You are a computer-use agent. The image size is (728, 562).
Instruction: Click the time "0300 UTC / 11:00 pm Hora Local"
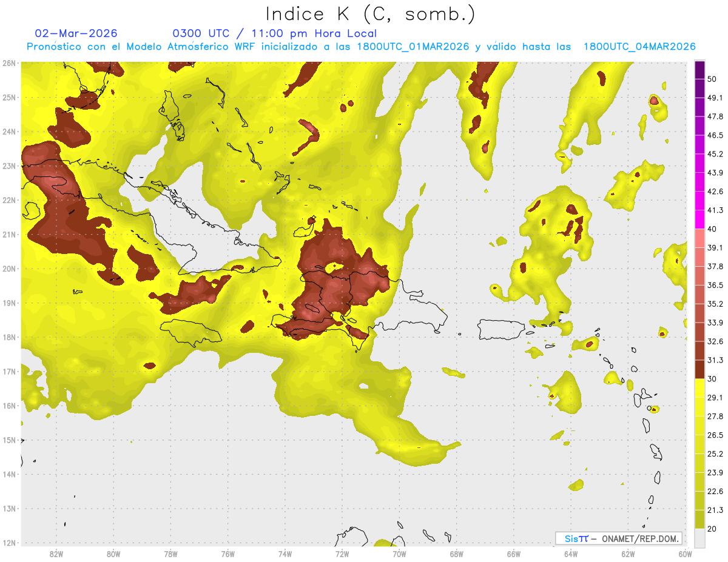[274, 33]
